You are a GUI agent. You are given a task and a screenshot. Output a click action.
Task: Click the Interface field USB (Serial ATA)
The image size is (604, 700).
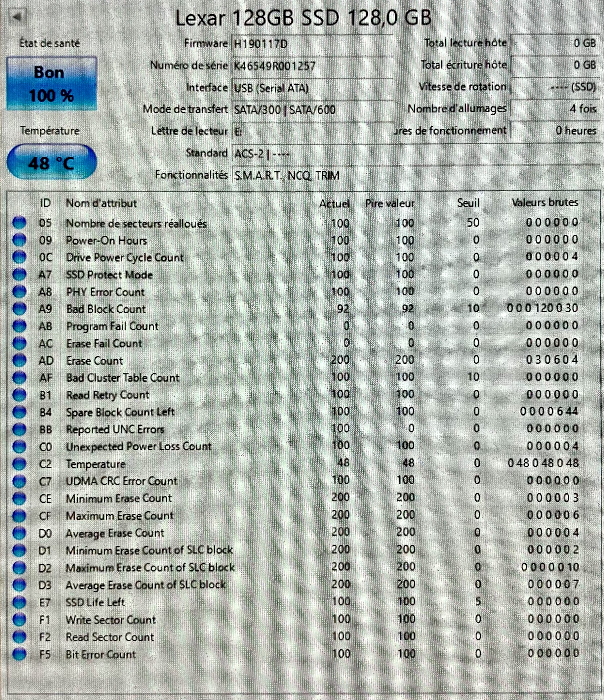[x=312, y=88]
